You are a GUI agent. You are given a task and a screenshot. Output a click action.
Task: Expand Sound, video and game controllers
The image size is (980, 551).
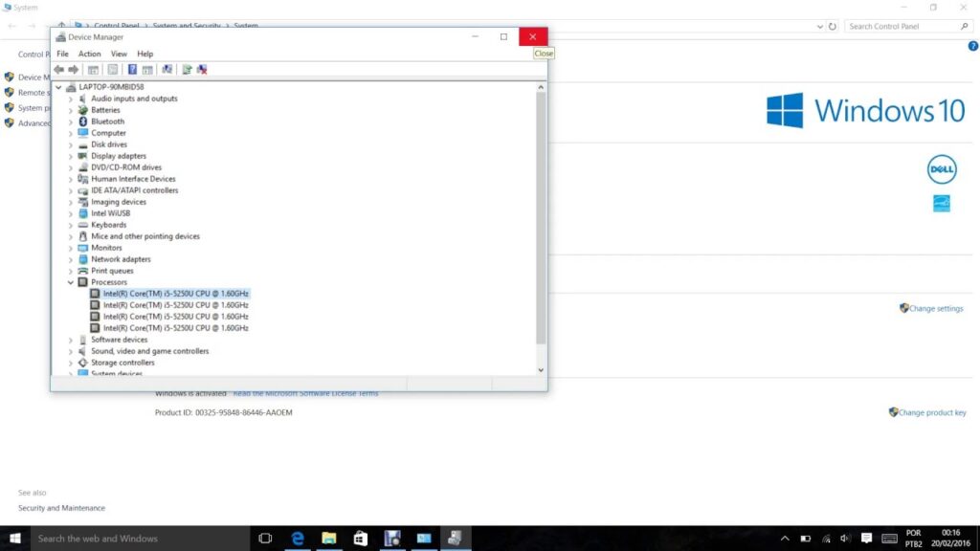[71, 351]
